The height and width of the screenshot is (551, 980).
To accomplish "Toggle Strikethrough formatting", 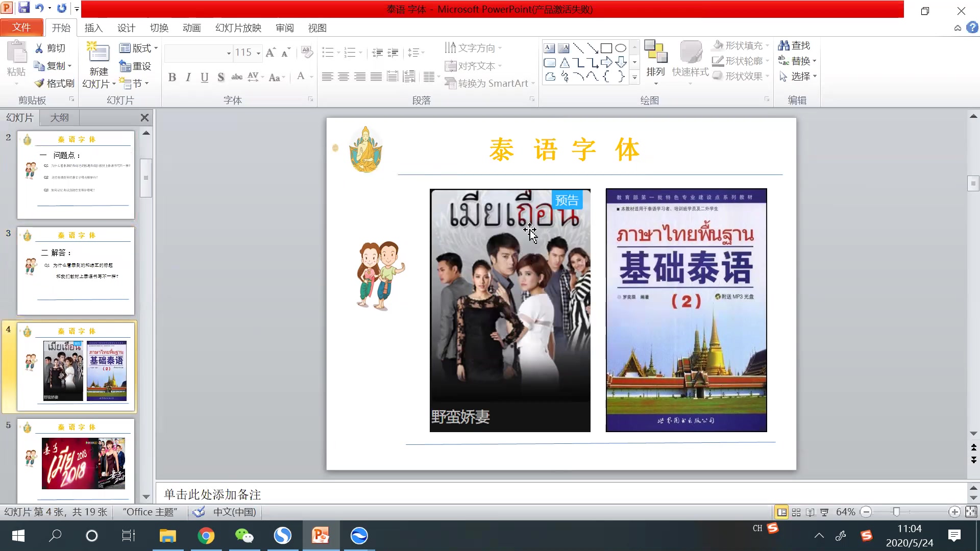I will [237, 77].
